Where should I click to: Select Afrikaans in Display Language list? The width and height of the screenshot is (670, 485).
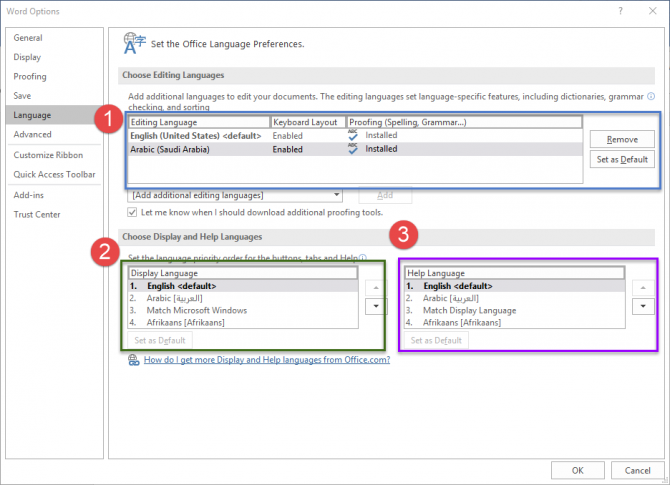tap(243, 322)
